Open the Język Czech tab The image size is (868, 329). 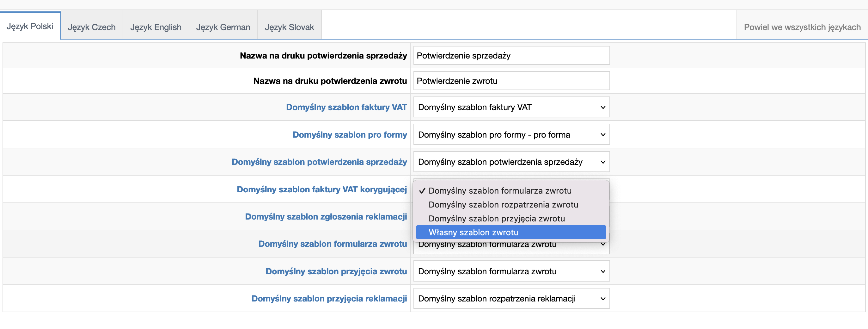pos(92,27)
